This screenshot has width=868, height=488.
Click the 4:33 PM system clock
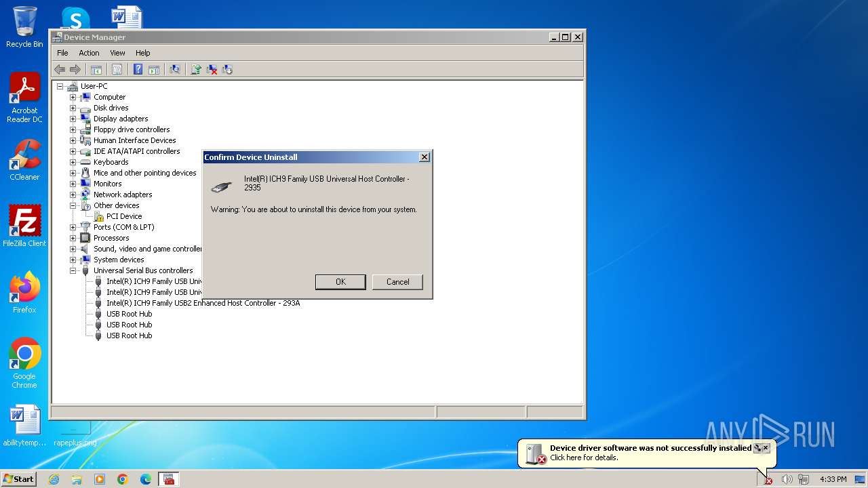tap(833, 479)
